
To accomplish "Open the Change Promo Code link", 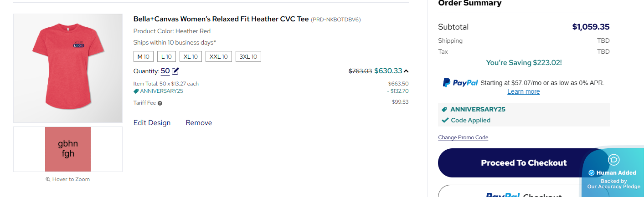I will click(463, 137).
